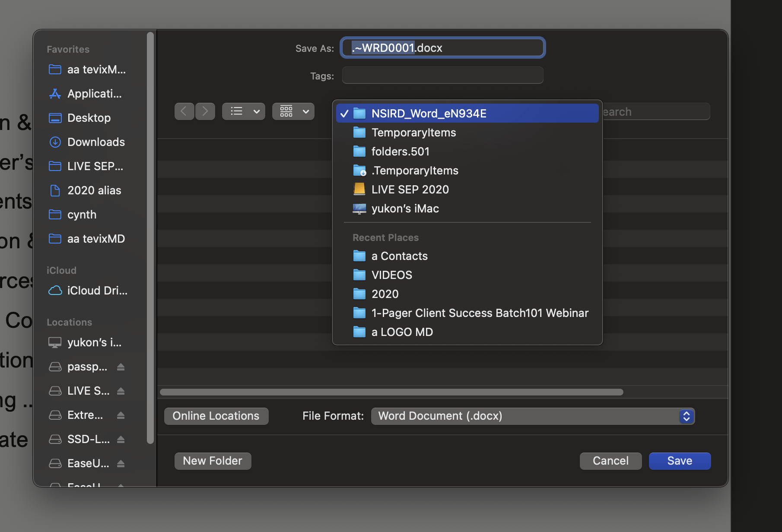Choose LIVE SEP 2020 disk from menu
This screenshot has height=532, width=782.
[410, 189]
